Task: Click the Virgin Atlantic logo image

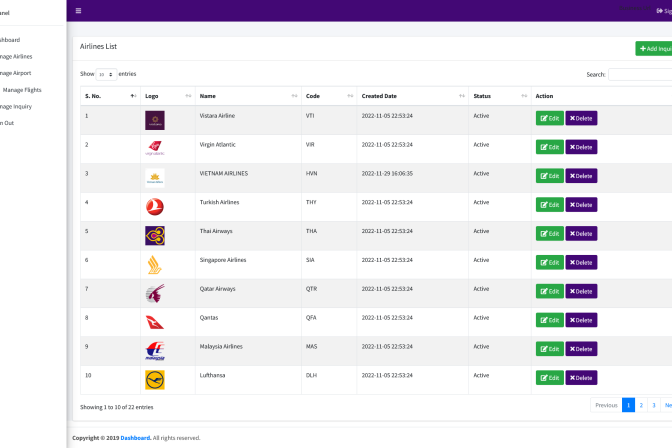Action: [x=155, y=148]
